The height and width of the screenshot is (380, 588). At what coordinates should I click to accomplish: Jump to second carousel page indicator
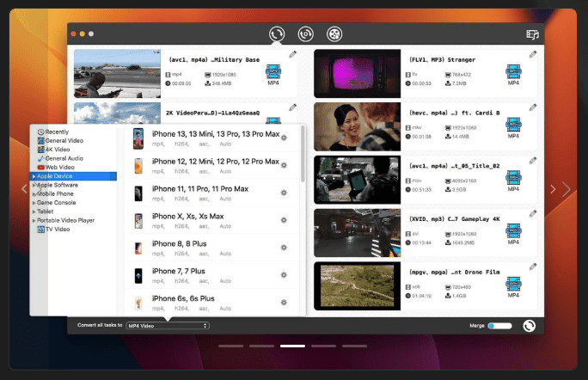pyautogui.click(x=261, y=346)
